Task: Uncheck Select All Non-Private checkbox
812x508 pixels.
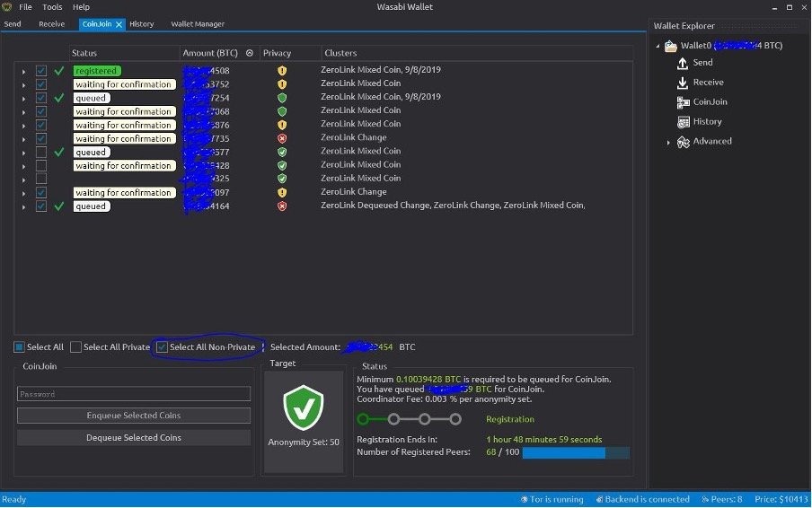Action: tap(162, 347)
